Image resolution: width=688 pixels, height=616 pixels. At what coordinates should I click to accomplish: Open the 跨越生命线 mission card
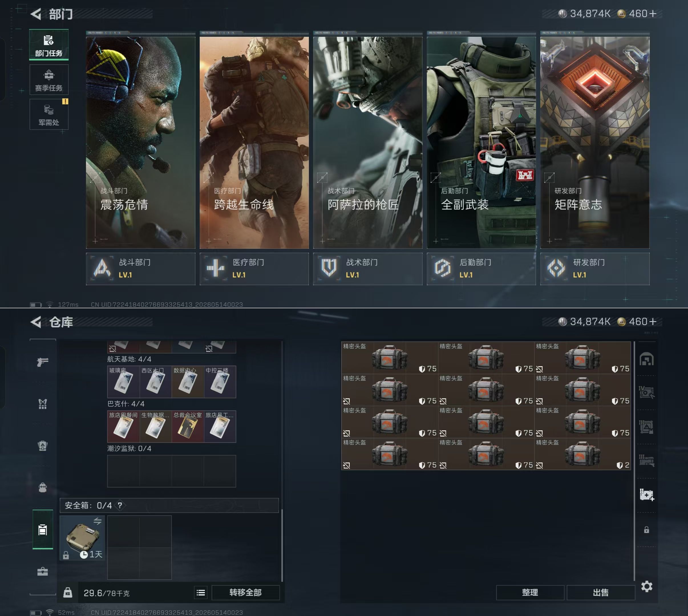point(254,142)
